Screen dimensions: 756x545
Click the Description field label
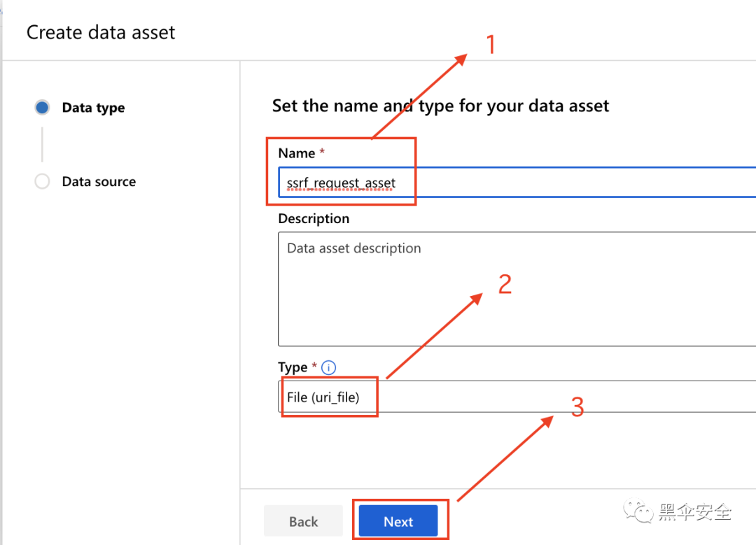(314, 219)
